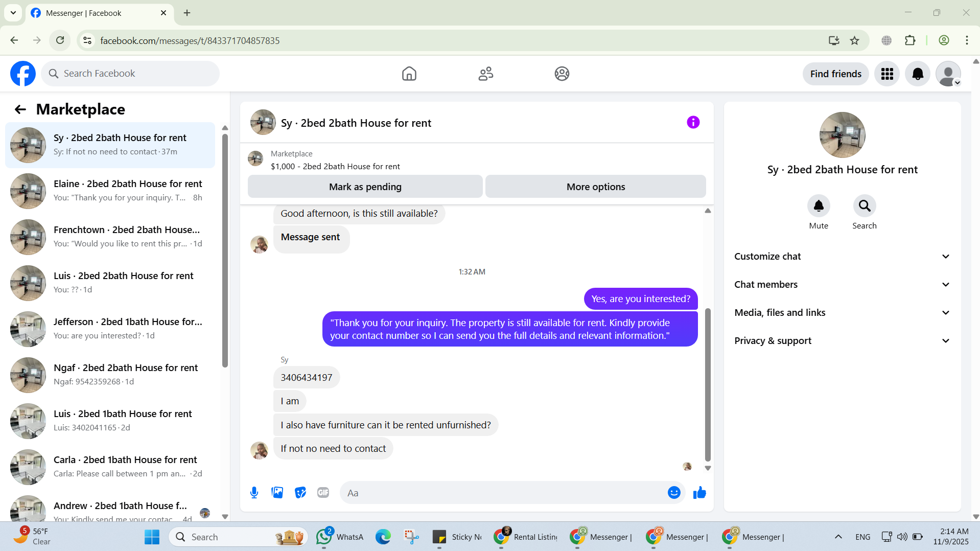Open a new browser tab
980x551 pixels.
[x=187, y=13]
